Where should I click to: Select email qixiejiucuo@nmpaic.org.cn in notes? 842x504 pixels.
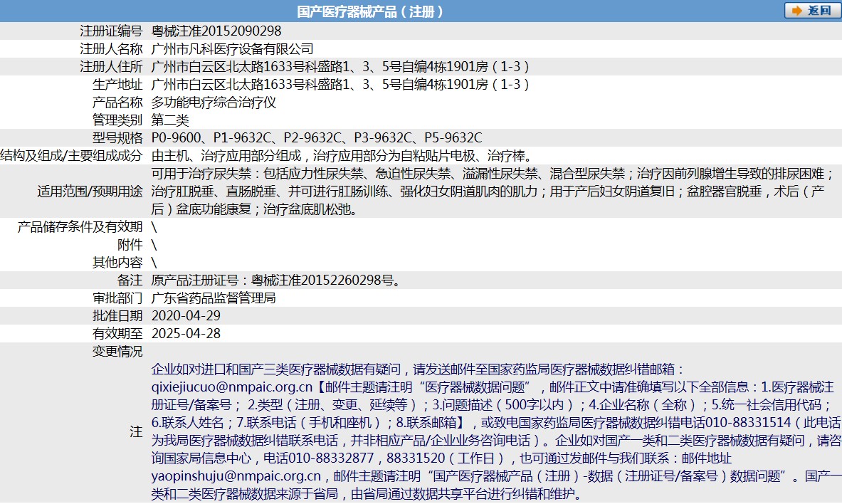click(232, 387)
